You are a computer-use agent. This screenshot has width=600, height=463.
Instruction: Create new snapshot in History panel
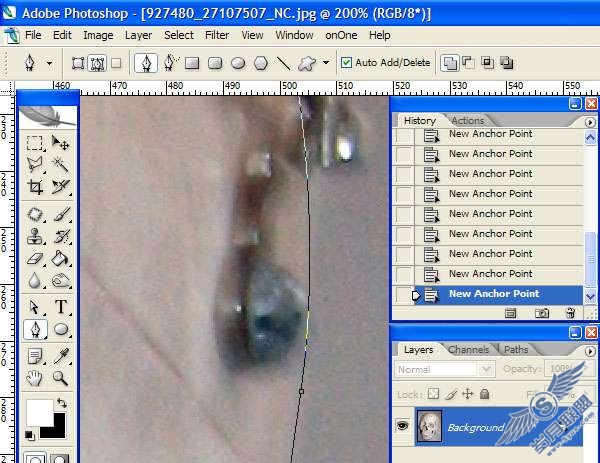pyautogui.click(x=541, y=313)
